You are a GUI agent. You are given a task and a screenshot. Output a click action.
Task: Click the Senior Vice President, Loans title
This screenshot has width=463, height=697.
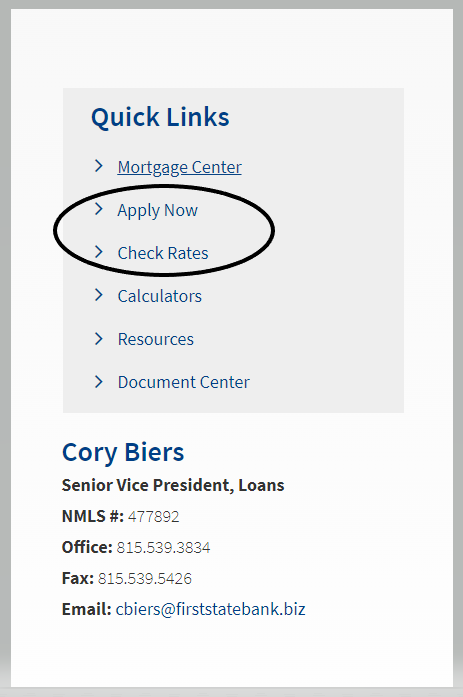[x=173, y=485]
